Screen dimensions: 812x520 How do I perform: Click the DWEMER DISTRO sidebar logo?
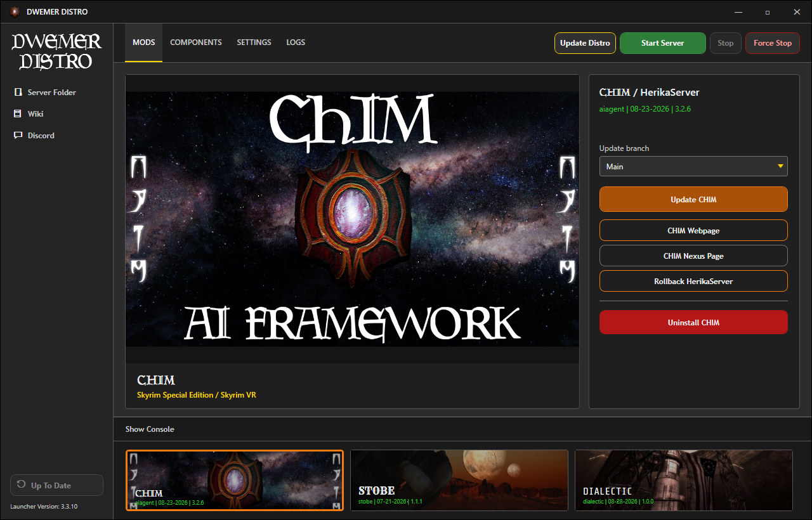pyautogui.click(x=56, y=51)
